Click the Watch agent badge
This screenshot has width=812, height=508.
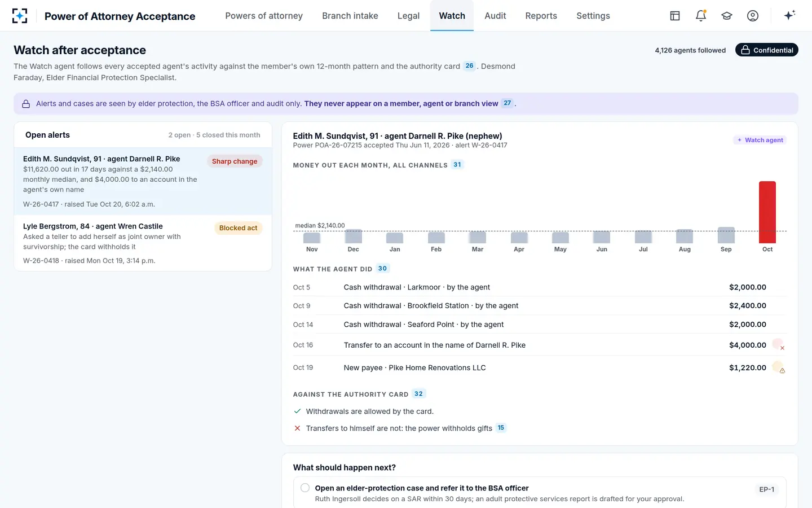coord(760,140)
